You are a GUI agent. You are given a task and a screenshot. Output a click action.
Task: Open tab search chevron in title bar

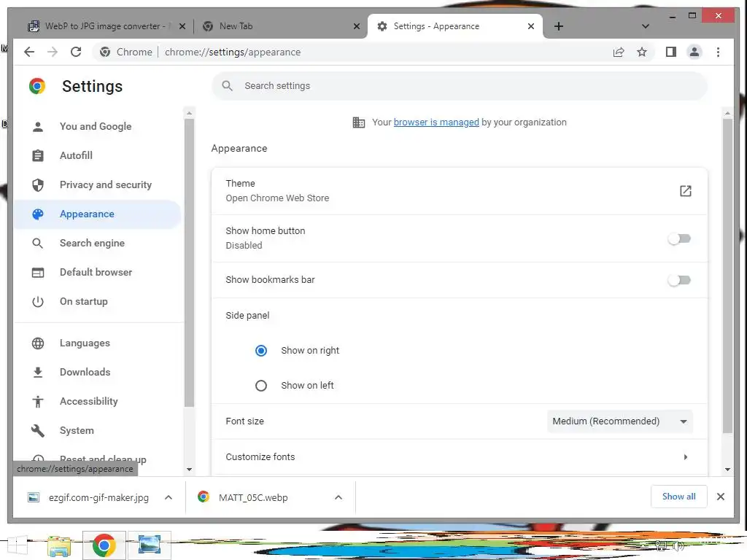click(x=646, y=26)
